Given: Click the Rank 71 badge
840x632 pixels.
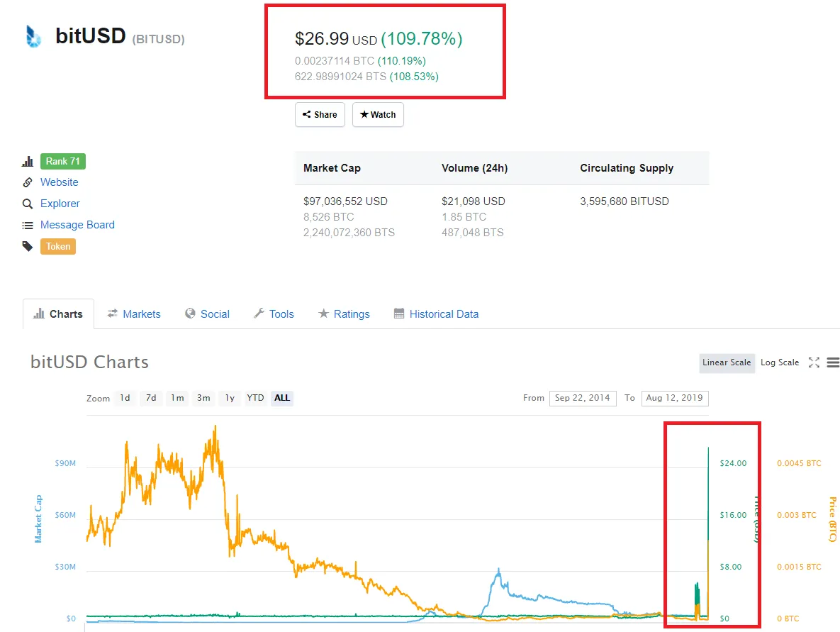Looking at the screenshot, I should tap(62, 161).
